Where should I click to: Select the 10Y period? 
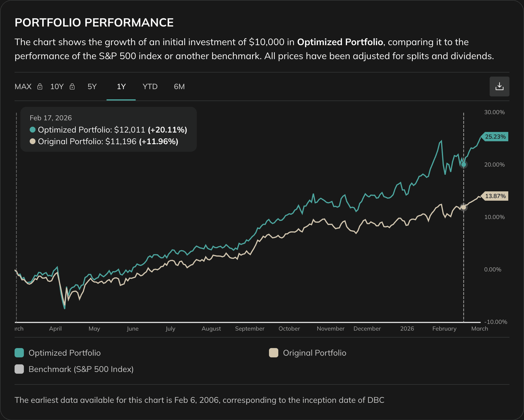(x=56, y=87)
